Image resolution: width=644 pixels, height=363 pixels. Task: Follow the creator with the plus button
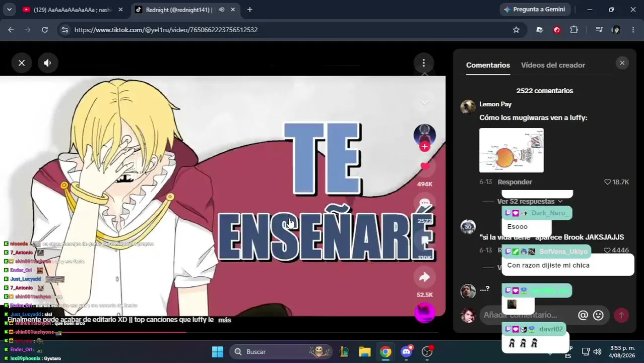[425, 147]
